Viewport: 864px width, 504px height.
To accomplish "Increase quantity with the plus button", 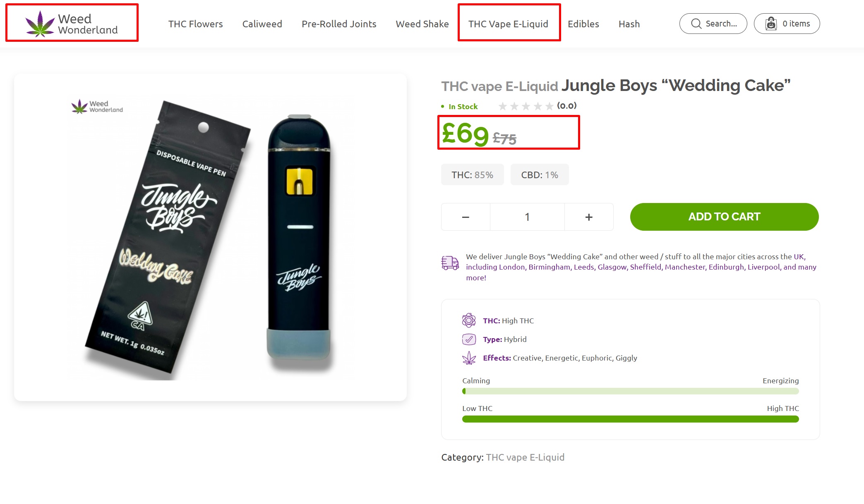I will tap(589, 217).
